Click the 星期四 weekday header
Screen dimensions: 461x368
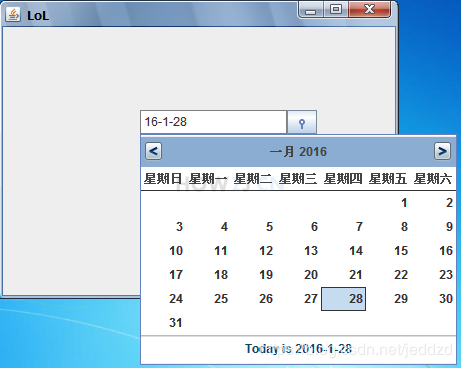click(343, 179)
